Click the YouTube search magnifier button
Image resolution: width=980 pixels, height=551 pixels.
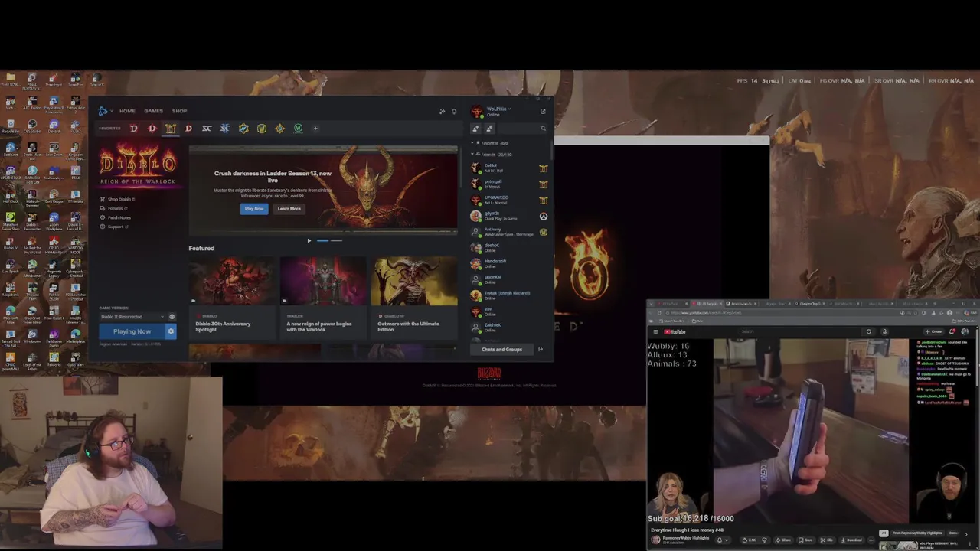point(869,331)
